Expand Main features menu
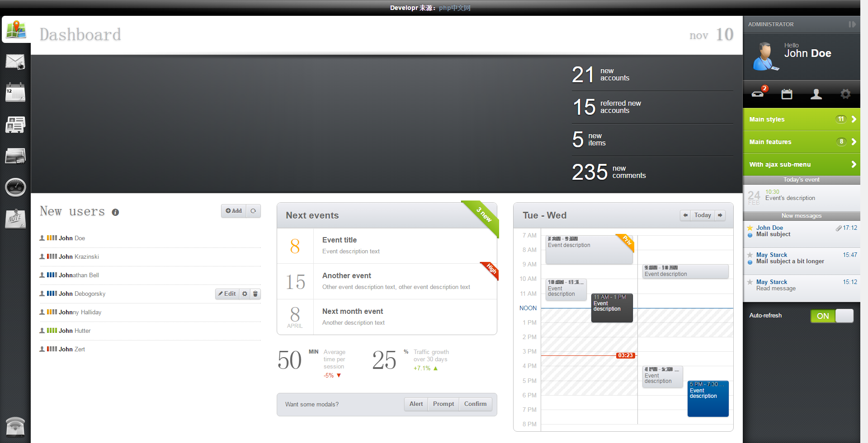This screenshot has height=443, width=868. pyautogui.click(x=802, y=142)
